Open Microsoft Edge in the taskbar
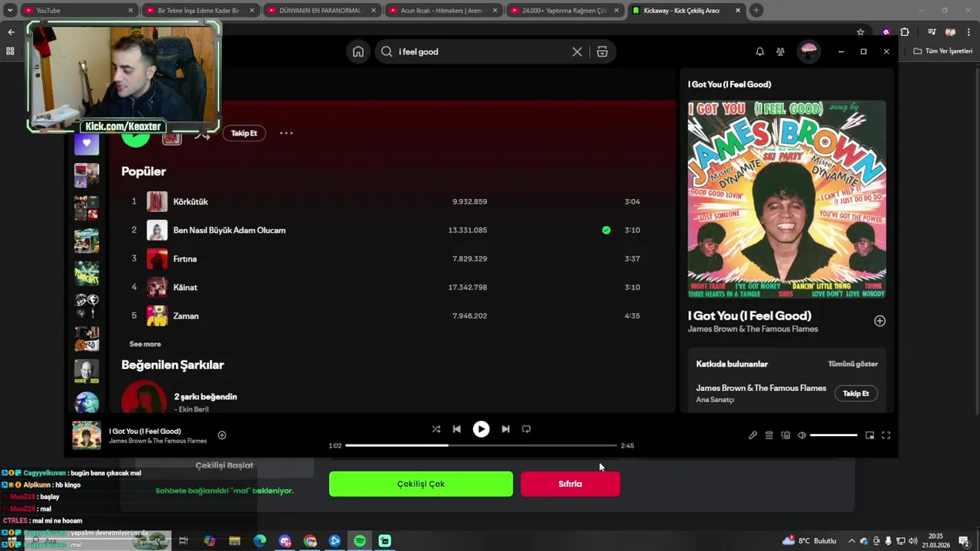The height and width of the screenshot is (551, 980). 260,541
